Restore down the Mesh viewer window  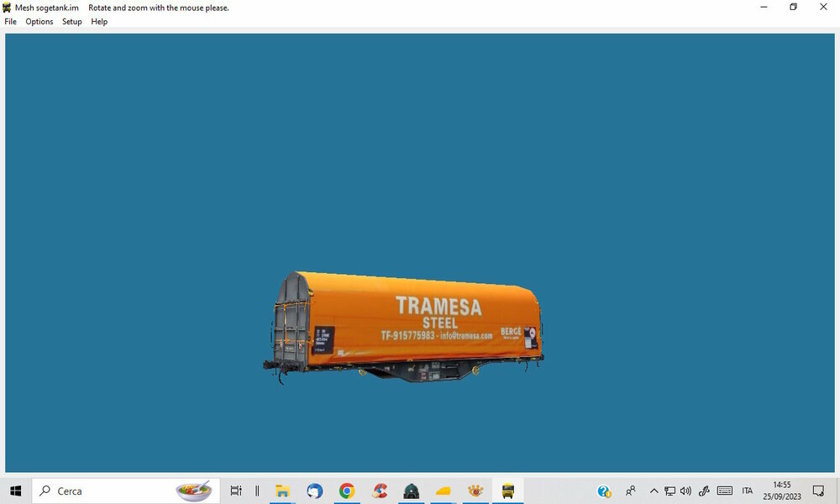(794, 7)
